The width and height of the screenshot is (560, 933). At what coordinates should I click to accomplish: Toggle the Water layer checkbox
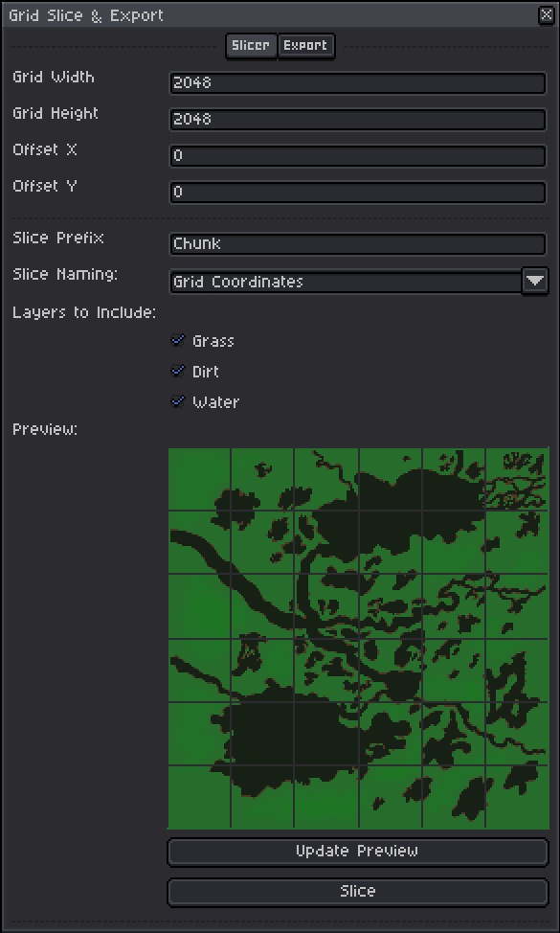coord(178,401)
